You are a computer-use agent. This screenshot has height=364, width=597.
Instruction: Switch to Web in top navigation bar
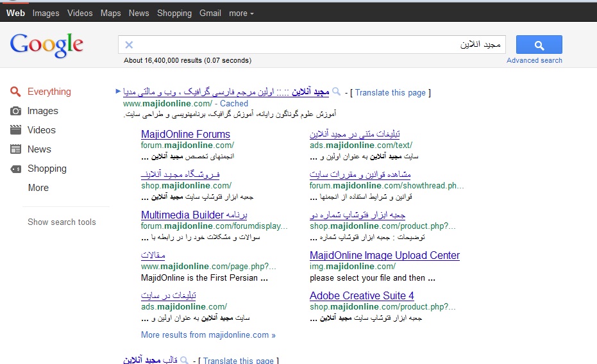(x=15, y=13)
